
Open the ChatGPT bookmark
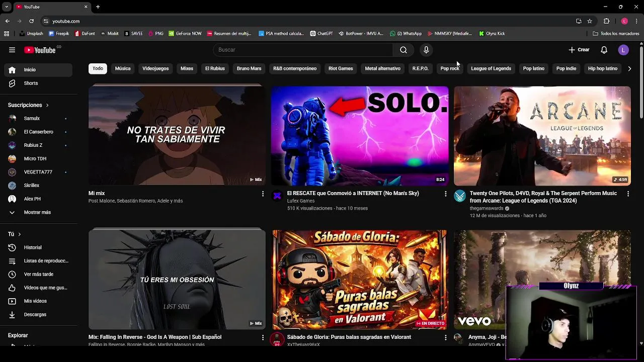coord(321,34)
